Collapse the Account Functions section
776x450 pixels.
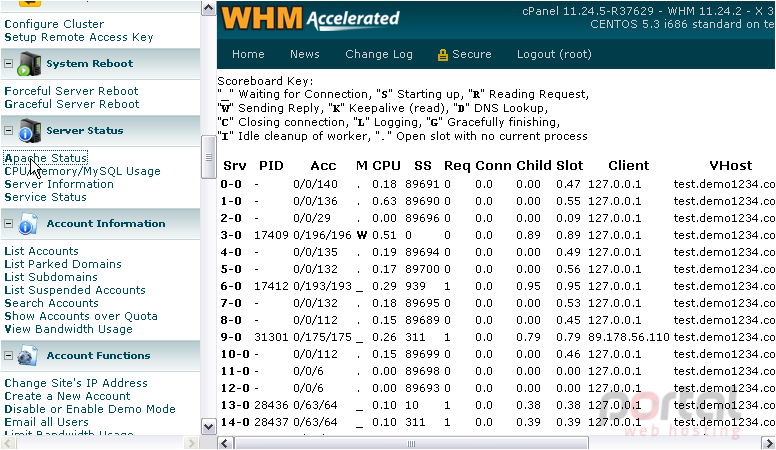tap(8, 356)
